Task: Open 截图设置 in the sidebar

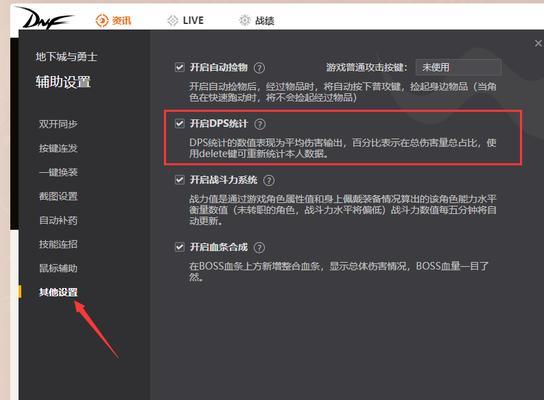Action: [x=58, y=196]
